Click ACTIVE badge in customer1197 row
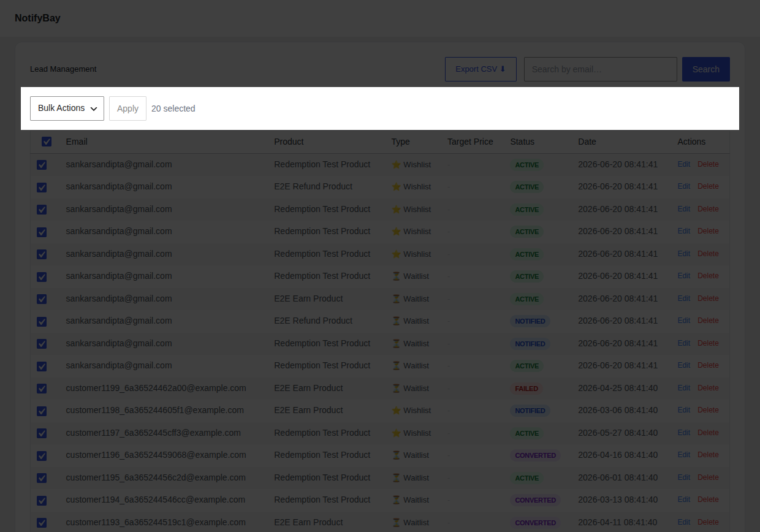760x532 pixels. tap(526, 433)
